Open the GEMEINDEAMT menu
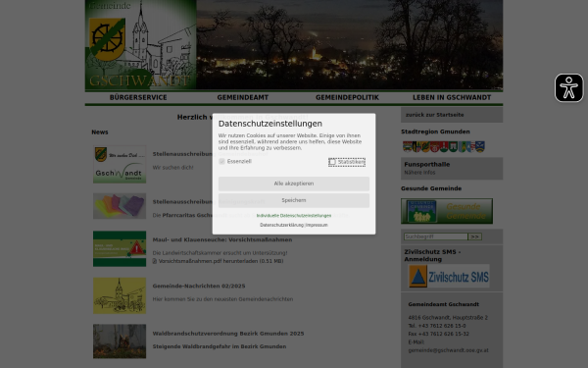 coord(243,97)
